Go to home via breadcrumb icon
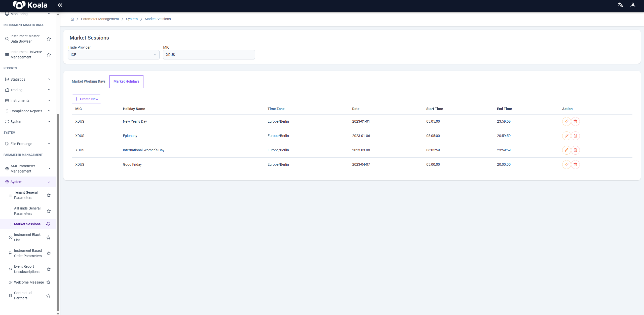The image size is (644, 315). 72,19
